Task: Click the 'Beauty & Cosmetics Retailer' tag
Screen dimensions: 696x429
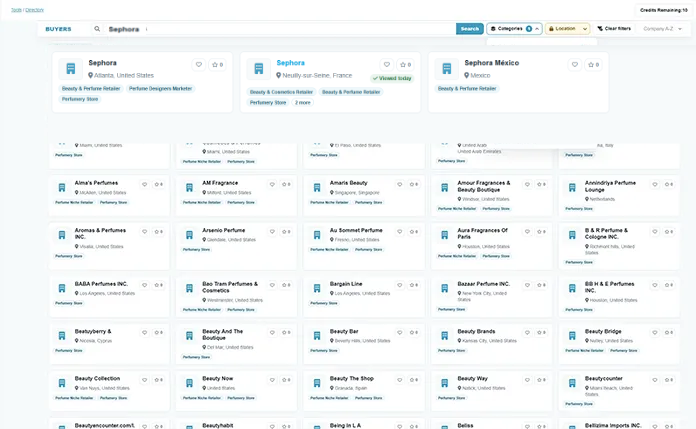Action: coord(281,92)
